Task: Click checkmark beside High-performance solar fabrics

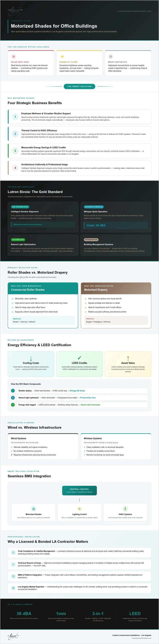Action: point(13,303)
